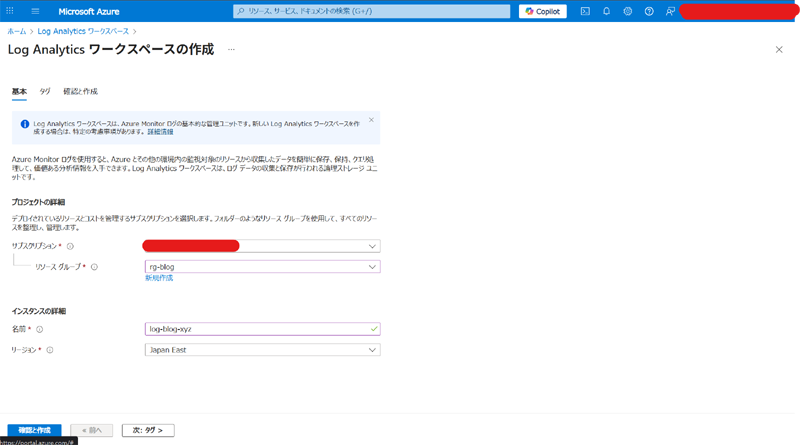Go to ホーム breadcrumb
The image size is (800, 445).
click(17, 31)
